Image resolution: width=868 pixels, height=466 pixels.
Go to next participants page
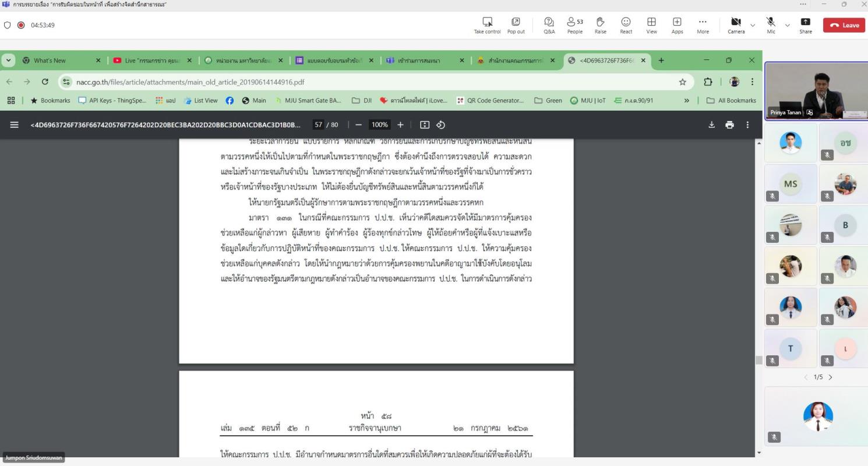coord(831,377)
